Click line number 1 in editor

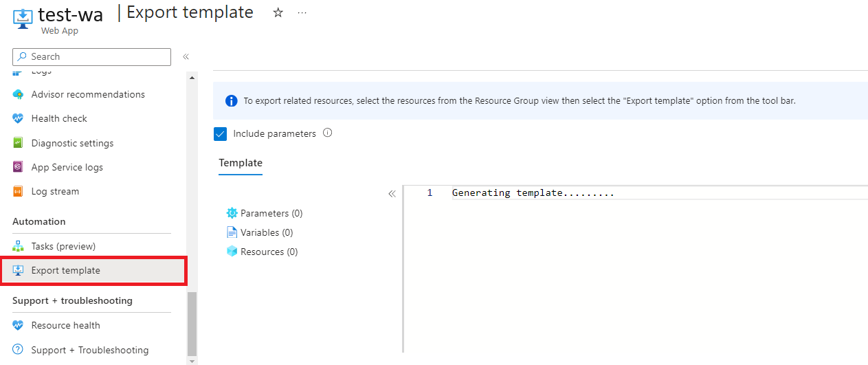pos(430,193)
